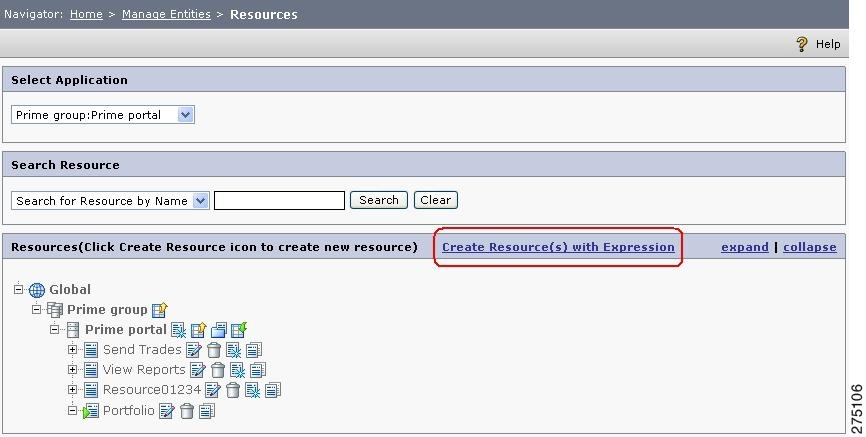
Task: Click Create Resource(s) with Expression link
Action: [x=558, y=248]
